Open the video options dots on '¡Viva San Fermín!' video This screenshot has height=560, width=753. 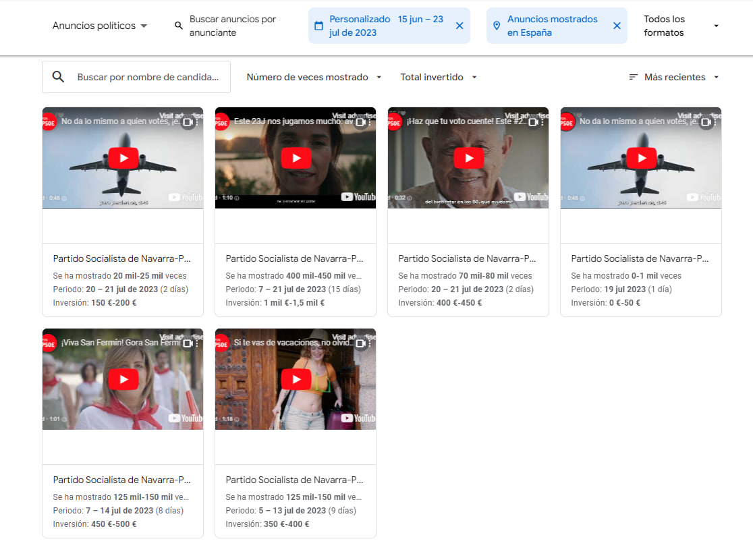[197, 343]
